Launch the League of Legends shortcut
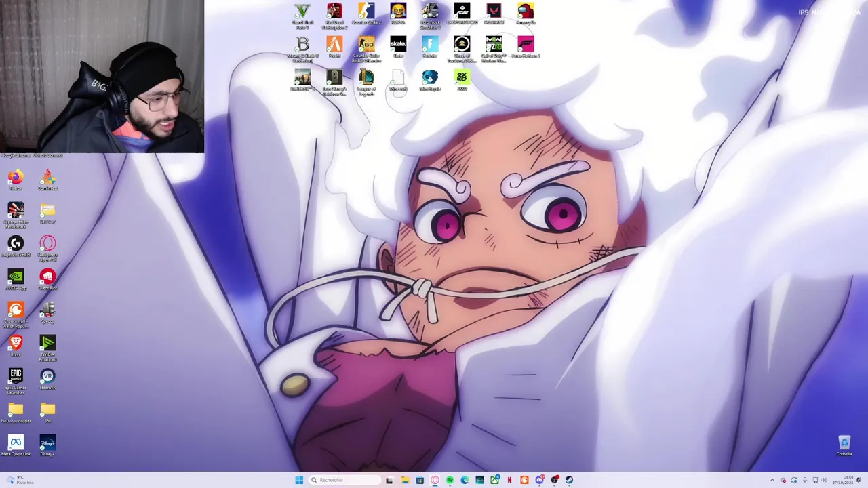This screenshot has width=868, height=488. point(366,83)
